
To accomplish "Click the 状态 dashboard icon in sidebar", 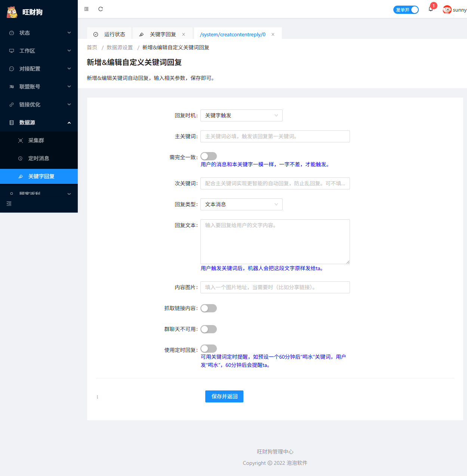I will 12,33.
